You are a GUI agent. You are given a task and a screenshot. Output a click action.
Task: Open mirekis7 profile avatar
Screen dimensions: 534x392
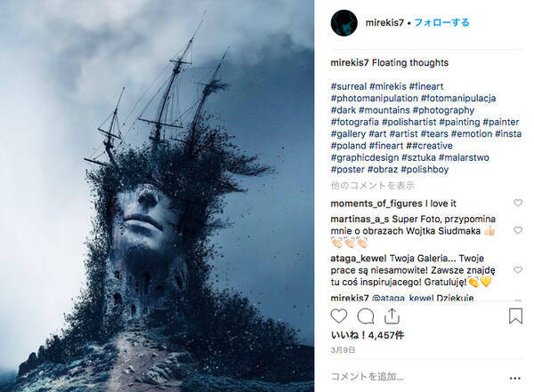(x=344, y=23)
